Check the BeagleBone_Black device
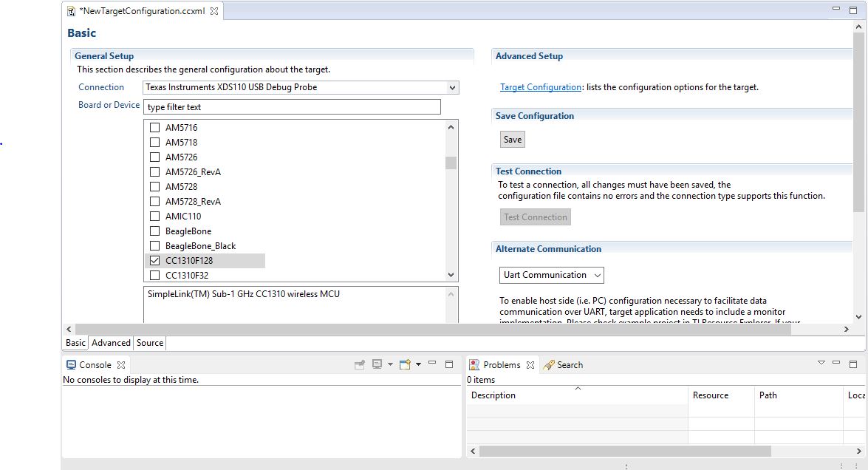Viewport: 868px width, 470px height. (155, 246)
